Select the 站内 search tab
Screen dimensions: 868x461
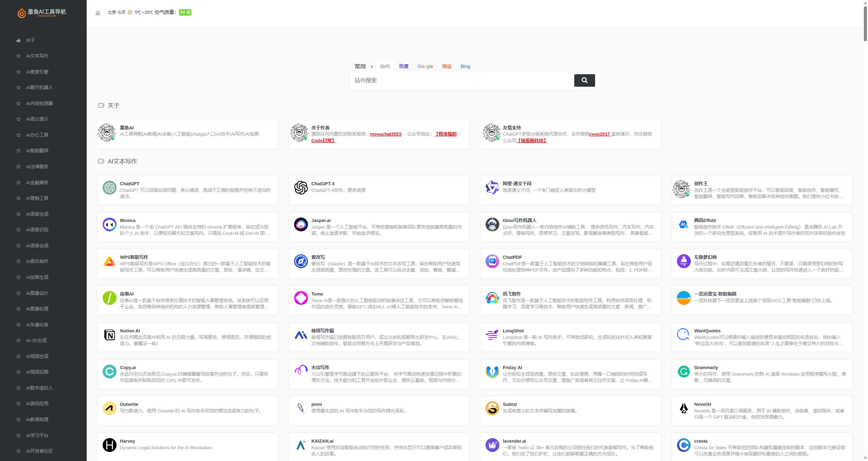(x=385, y=66)
